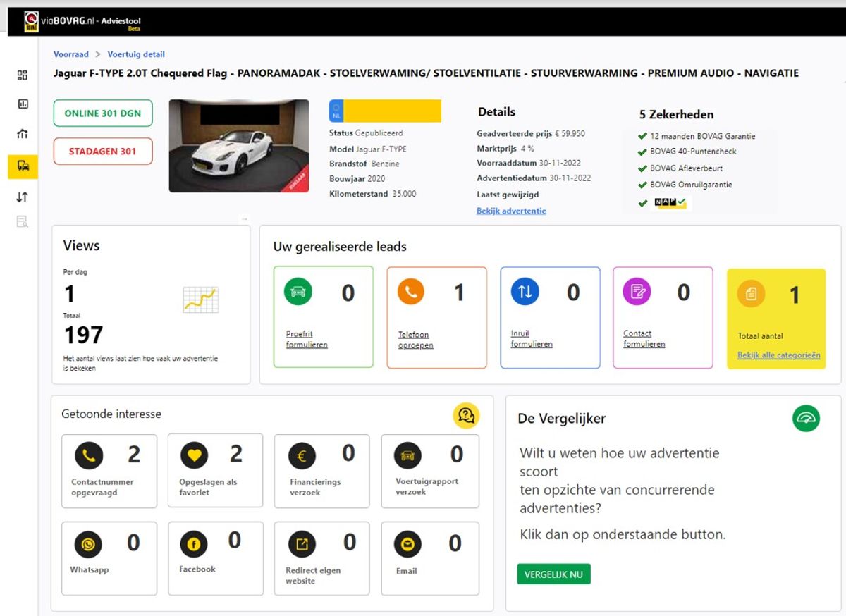Viewport: 846px width, 616px height.
Task: Click the Brandstof Benzine text
Action: pos(364,164)
